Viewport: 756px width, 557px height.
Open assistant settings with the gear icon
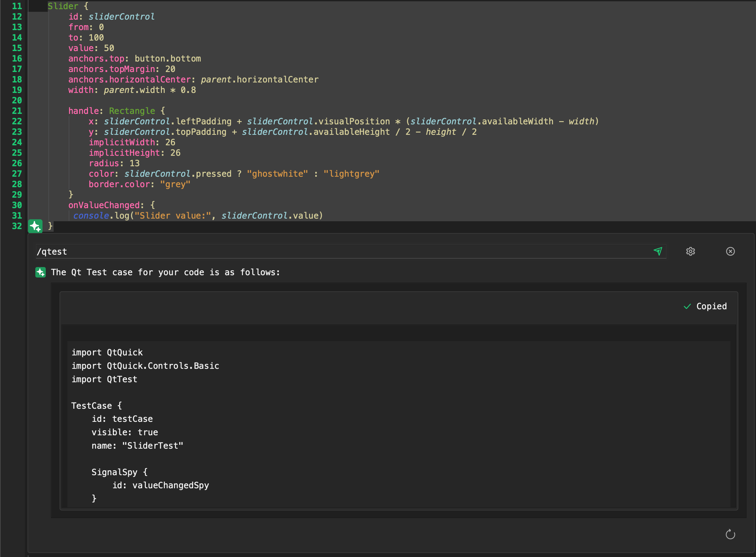pyautogui.click(x=690, y=251)
